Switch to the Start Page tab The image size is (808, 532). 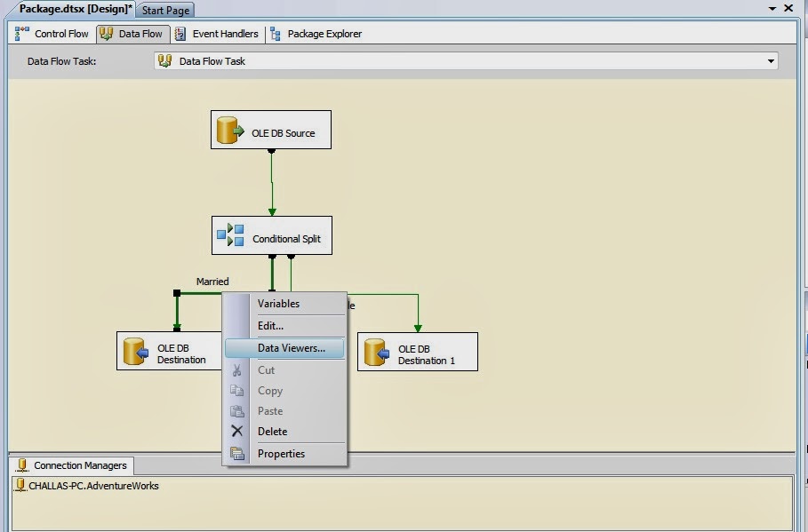164,10
